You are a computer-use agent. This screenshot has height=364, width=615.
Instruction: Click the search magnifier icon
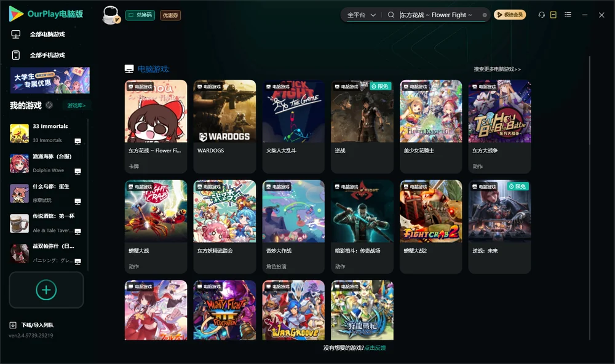391,15
